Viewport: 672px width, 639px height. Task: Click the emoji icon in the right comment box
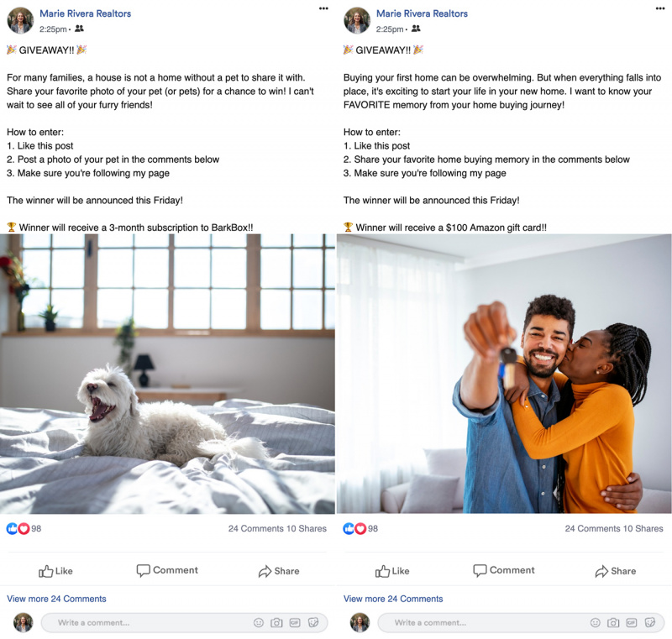(596, 623)
